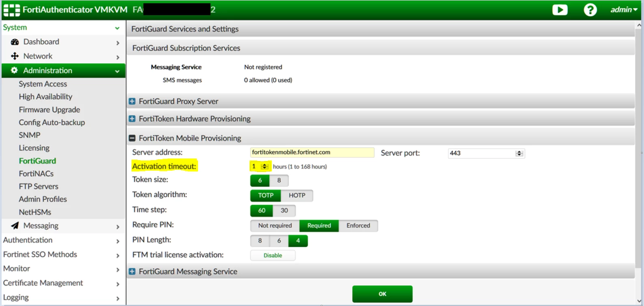Adjust the Activation timeout spinner arrows
The width and height of the screenshot is (644, 306).
click(265, 166)
